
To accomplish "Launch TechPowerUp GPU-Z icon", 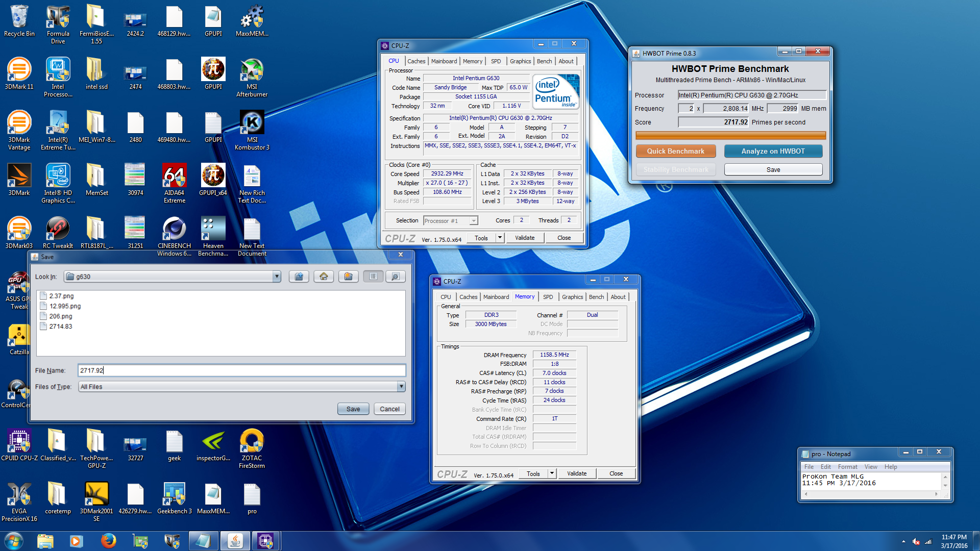I will pos(97,449).
